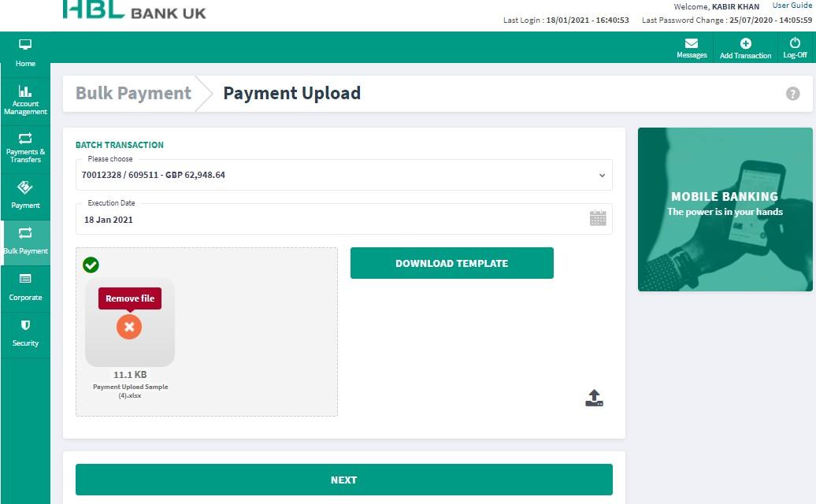Click the Execution Date field

[x=344, y=219]
